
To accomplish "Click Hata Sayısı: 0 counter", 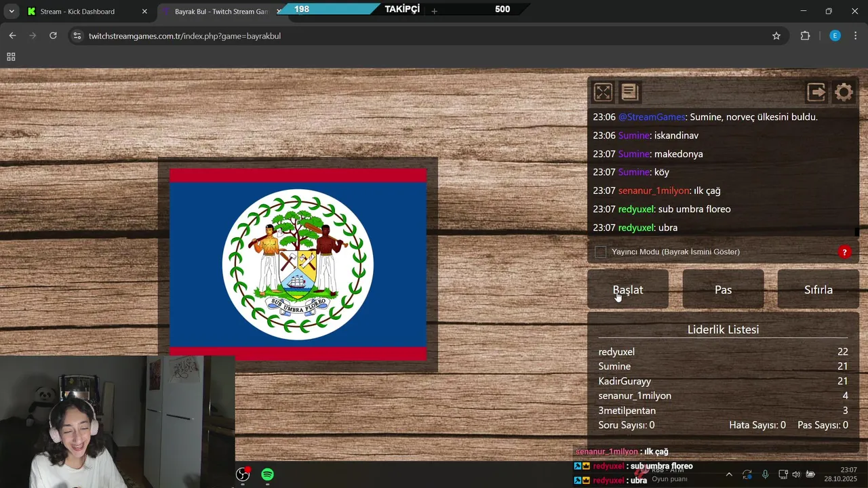I will [x=757, y=425].
